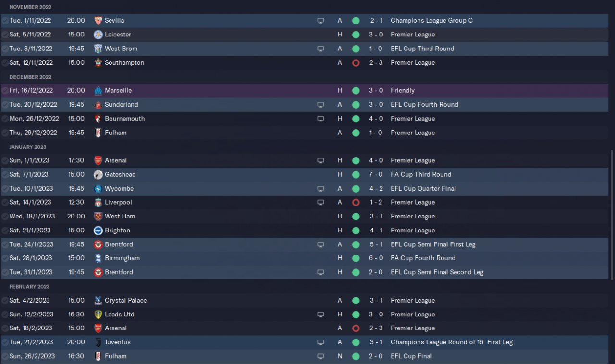Screen dimensions: 615x364
Task: Click the 7 - 0 score against Gateshead
Action: pyautogui.click(x=376, y=175)
